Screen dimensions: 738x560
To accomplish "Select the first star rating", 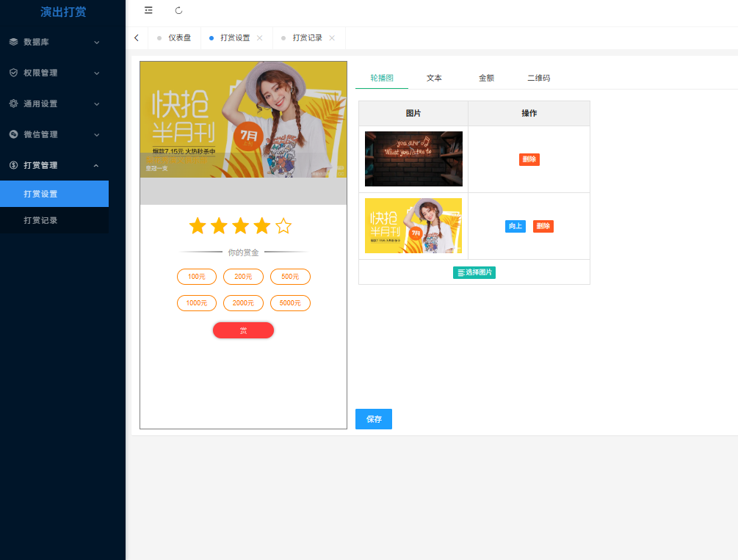I will click(198, 226).
